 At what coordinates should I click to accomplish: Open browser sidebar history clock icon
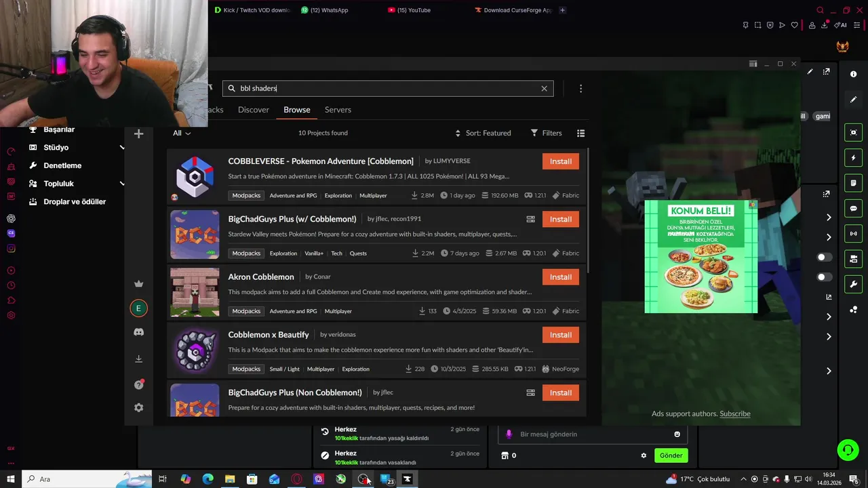pos(11,285)
